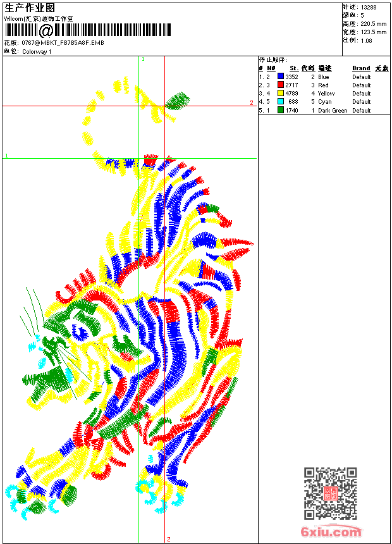Click the barcode at the top
392x544 pixels.
87,30
